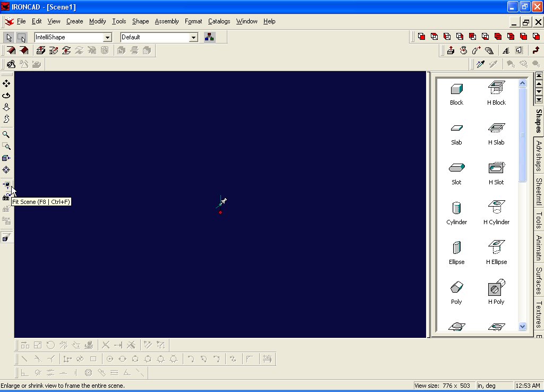Activate the box select tool beside the arrow
The height and width of the screenshot is (392, 544).
click(21, 37)
